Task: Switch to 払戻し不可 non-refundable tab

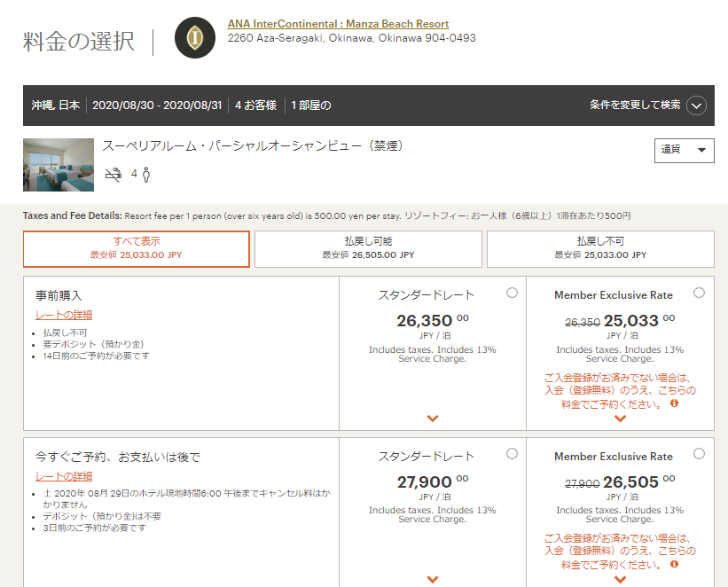Action: (x=600, y=248)
